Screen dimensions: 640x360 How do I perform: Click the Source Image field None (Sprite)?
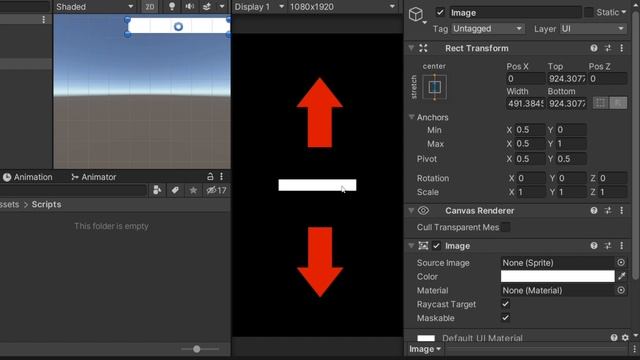coord(557,262)
